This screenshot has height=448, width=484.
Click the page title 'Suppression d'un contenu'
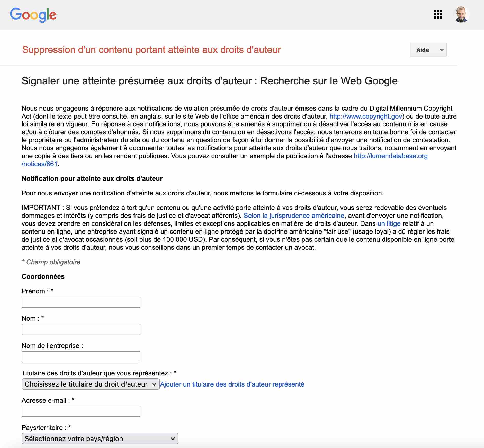tap(151, 50)
